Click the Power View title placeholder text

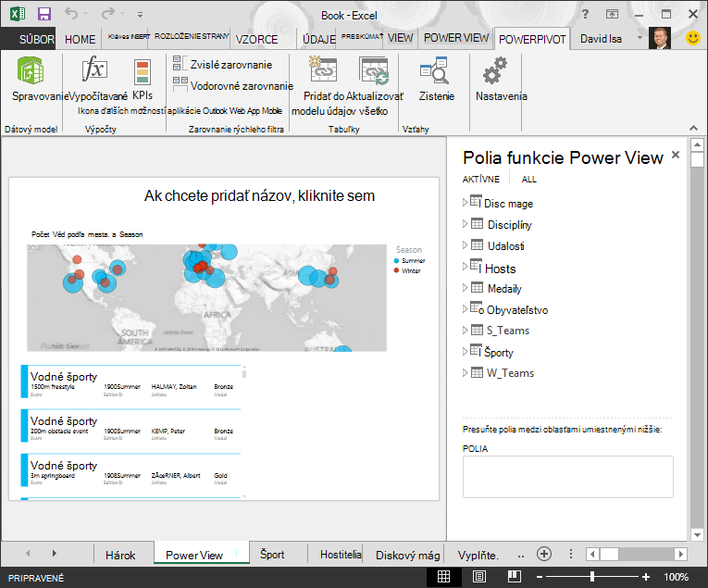tap(259, 195)
